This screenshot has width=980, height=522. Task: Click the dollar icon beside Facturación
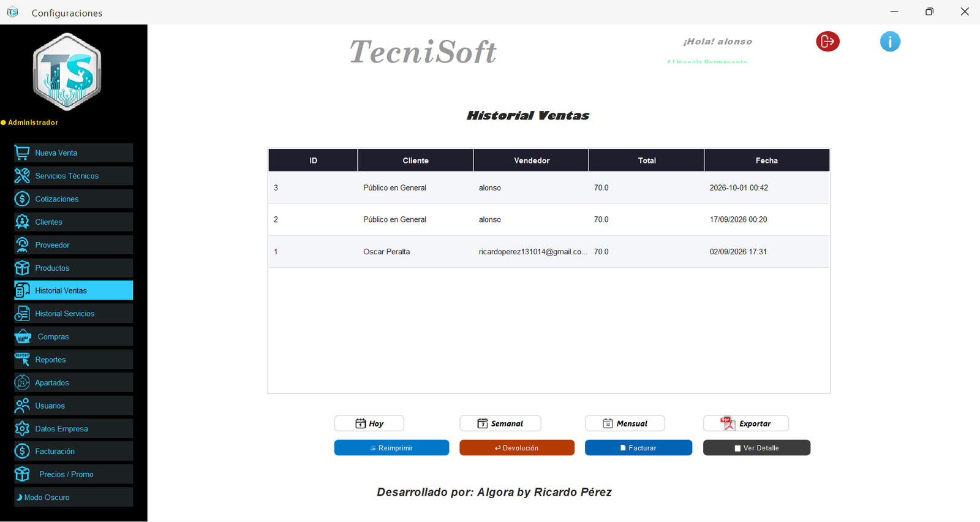click(x=22, y=451)
